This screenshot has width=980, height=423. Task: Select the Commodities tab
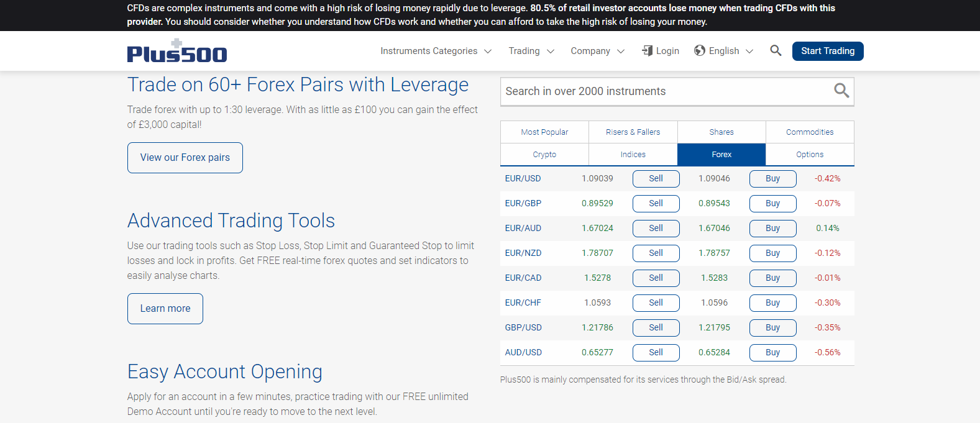coord(810,132)
